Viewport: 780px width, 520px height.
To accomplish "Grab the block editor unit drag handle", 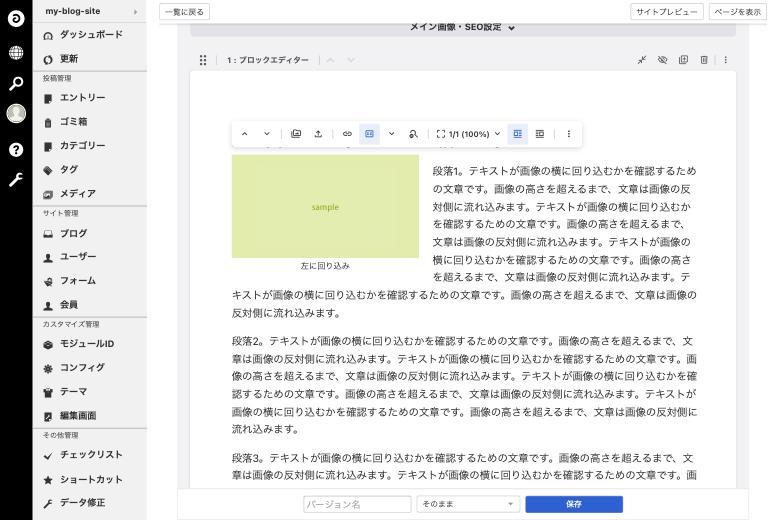I will (x=203, y=60).
